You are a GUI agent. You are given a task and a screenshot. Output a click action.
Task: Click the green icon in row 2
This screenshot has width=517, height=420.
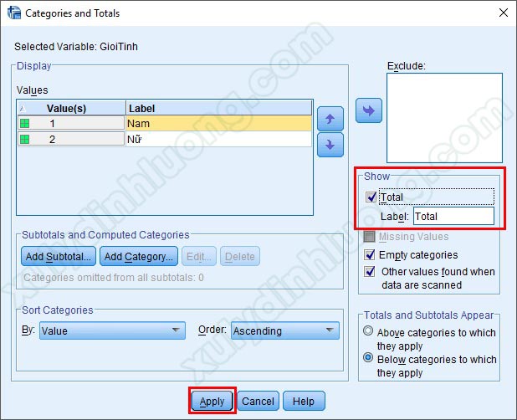pos(24,139)
